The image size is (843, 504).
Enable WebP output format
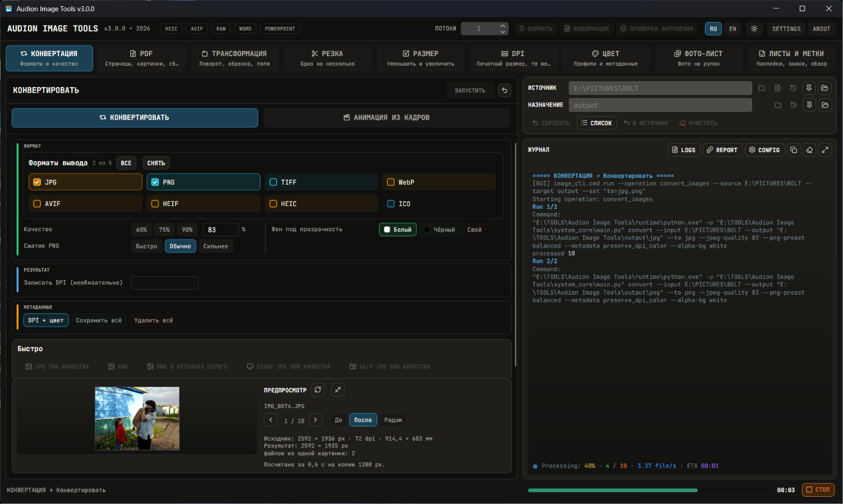pos(439,182)
